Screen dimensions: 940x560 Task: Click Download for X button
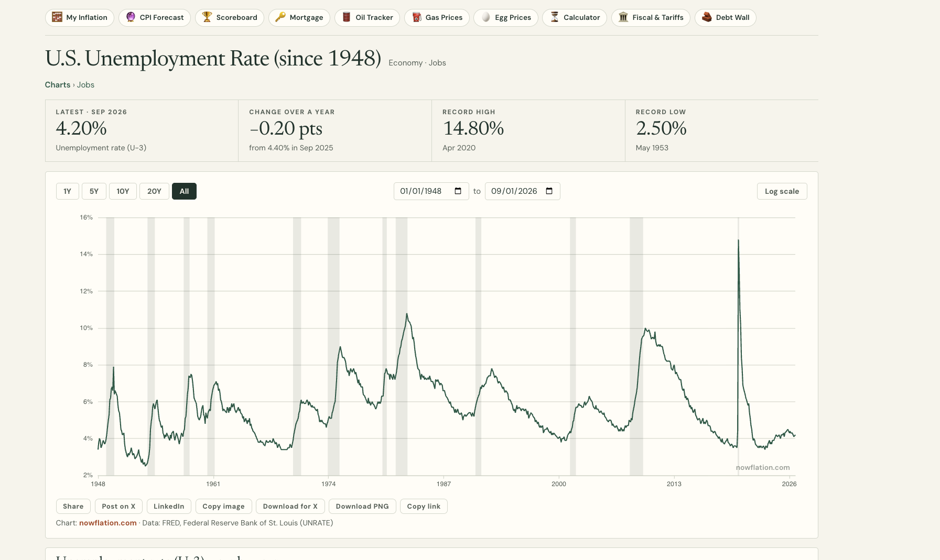click(x=290, y=506)
